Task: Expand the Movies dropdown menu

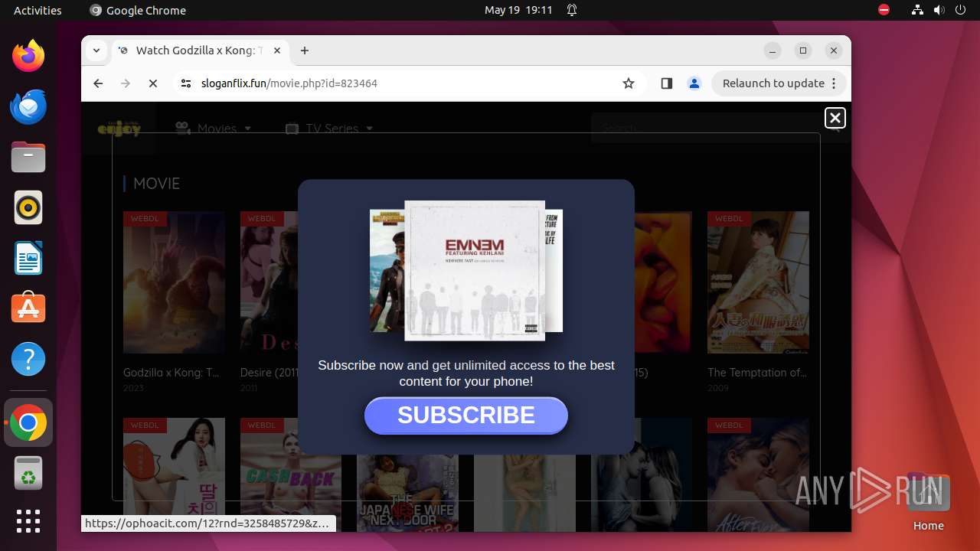Action: [x=213, y=129]
